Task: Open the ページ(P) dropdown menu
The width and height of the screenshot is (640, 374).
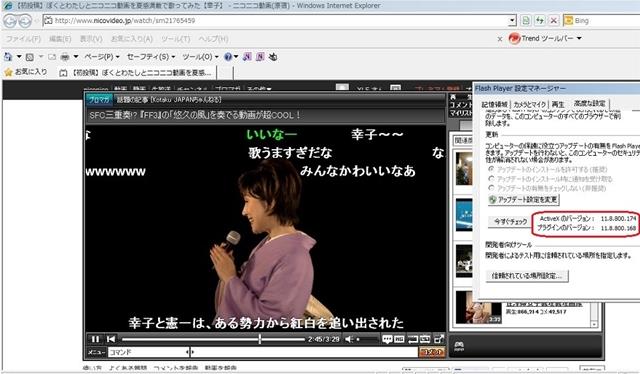Action: [102, 57]
